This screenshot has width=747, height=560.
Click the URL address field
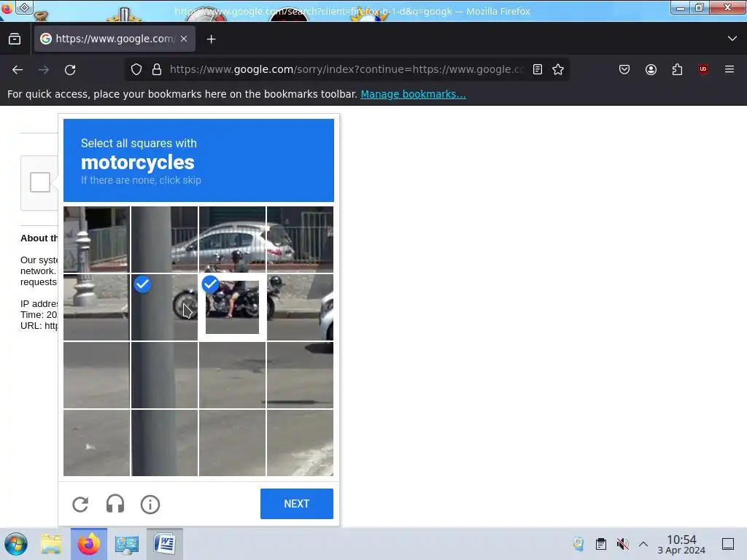(x=347, y=69)
